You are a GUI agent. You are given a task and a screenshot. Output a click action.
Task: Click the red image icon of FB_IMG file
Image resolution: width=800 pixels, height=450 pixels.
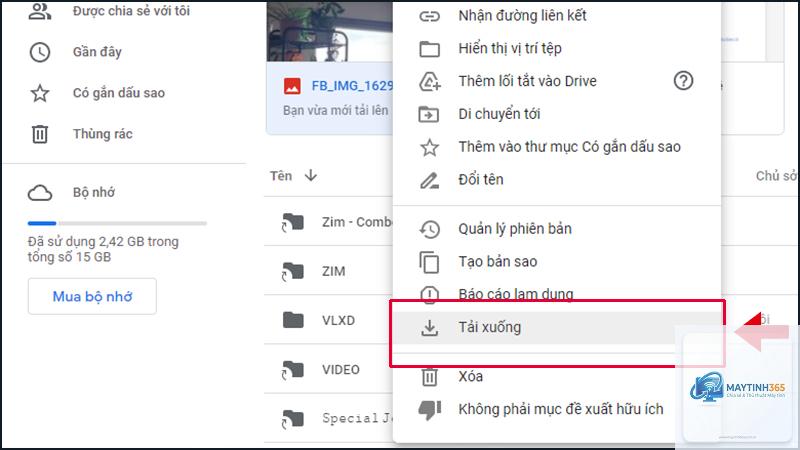tap(292, 86)
